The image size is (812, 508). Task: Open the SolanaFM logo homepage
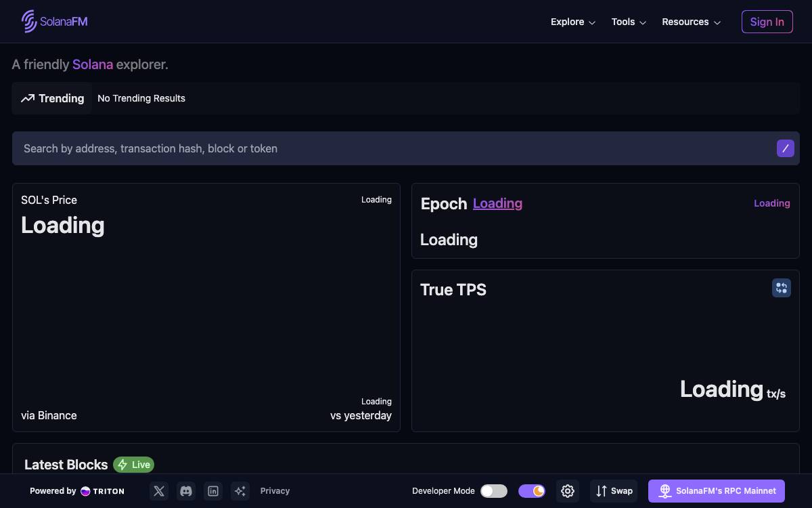click(x=54, y=22)
